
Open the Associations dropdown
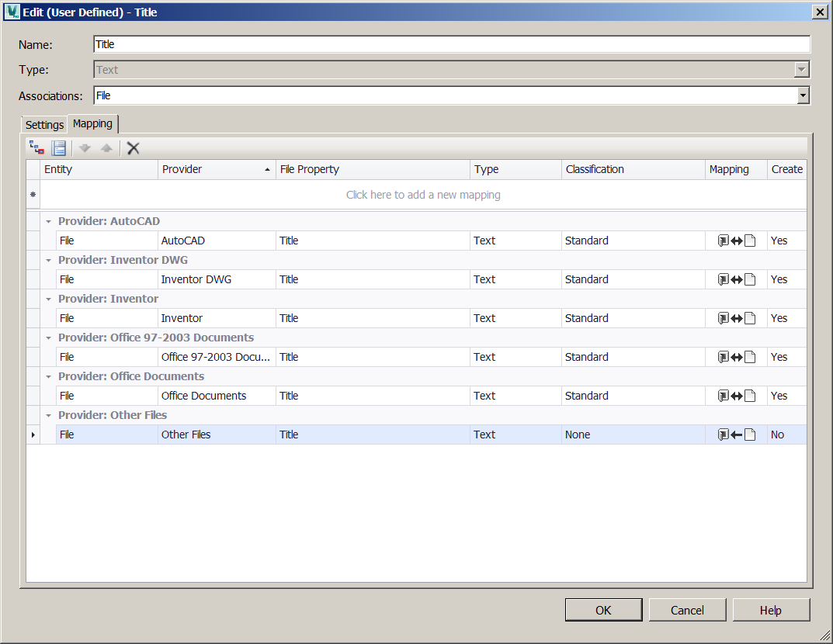click(x=802, y=96)
